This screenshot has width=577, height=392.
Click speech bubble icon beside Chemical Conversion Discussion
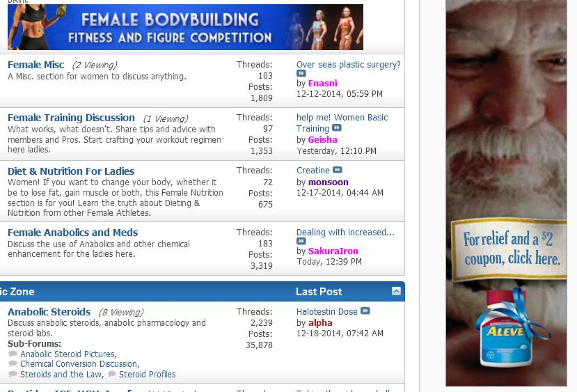(x=13, y=363)
